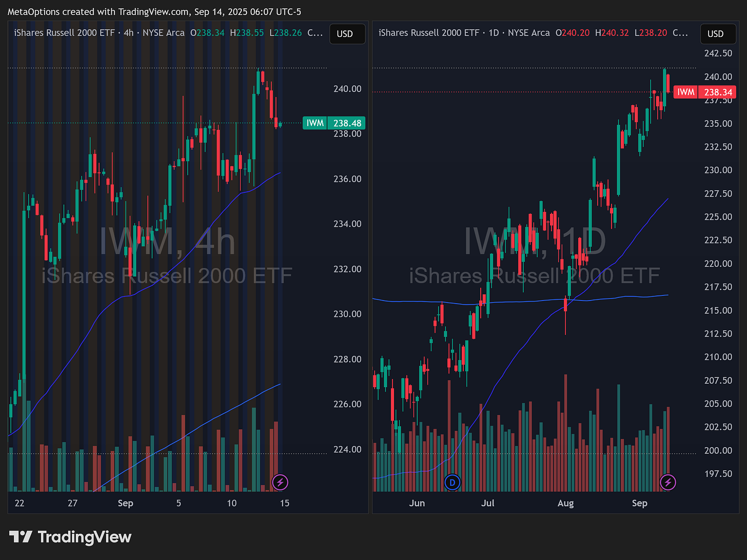The width and height of the screenshot is (747, 560).
Task: Click the 212.50 price level on the daily axis
Action: coord(718,334)
